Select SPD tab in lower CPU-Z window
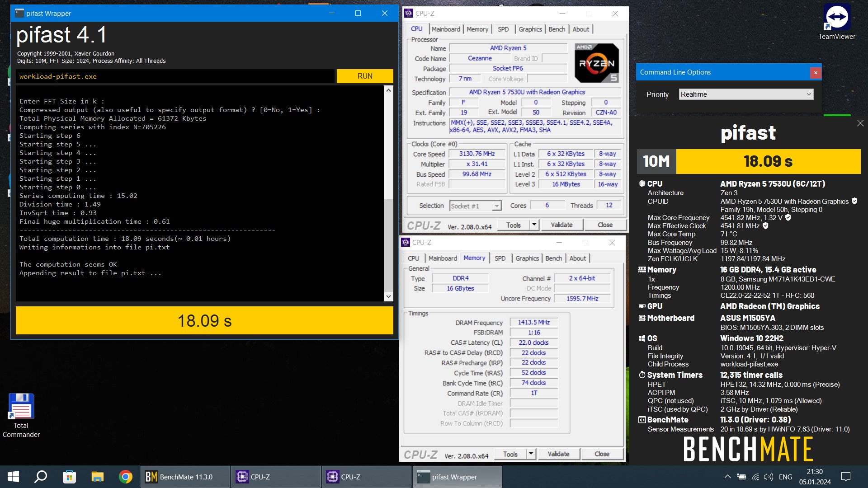 [500, 258]
